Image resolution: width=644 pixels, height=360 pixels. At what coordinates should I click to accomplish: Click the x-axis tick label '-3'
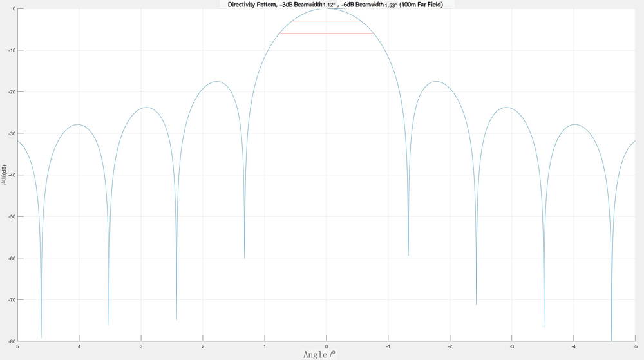tap(512, 347)
